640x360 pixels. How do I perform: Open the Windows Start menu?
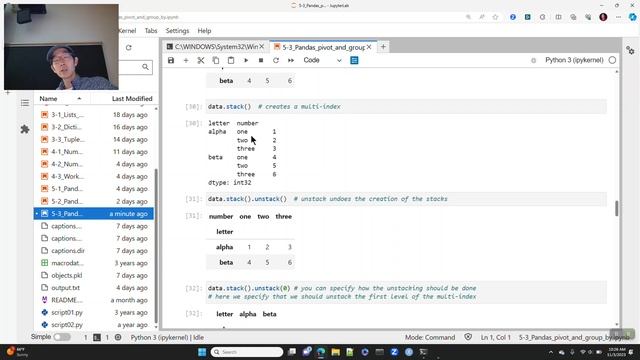tap(202, 352)
